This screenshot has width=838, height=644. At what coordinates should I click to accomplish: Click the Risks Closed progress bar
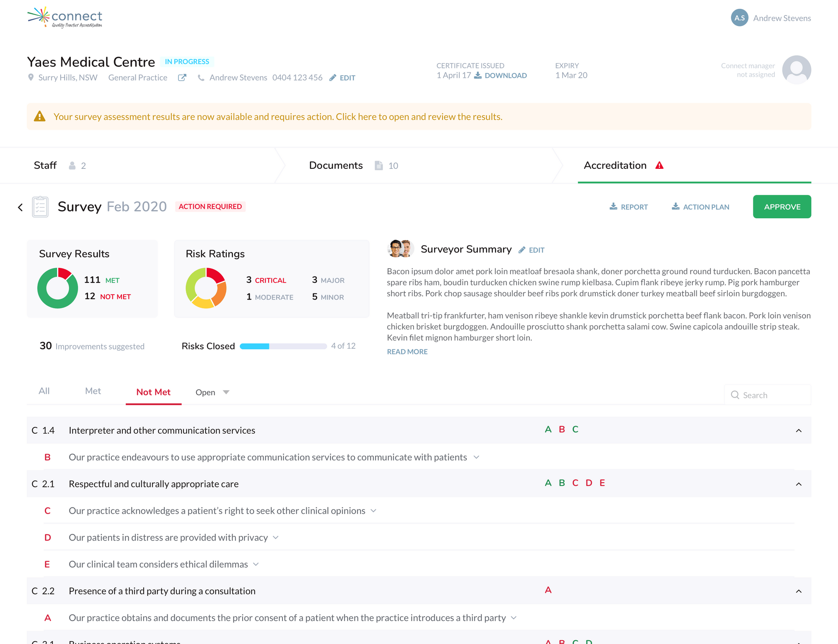(x=283, y=346)
